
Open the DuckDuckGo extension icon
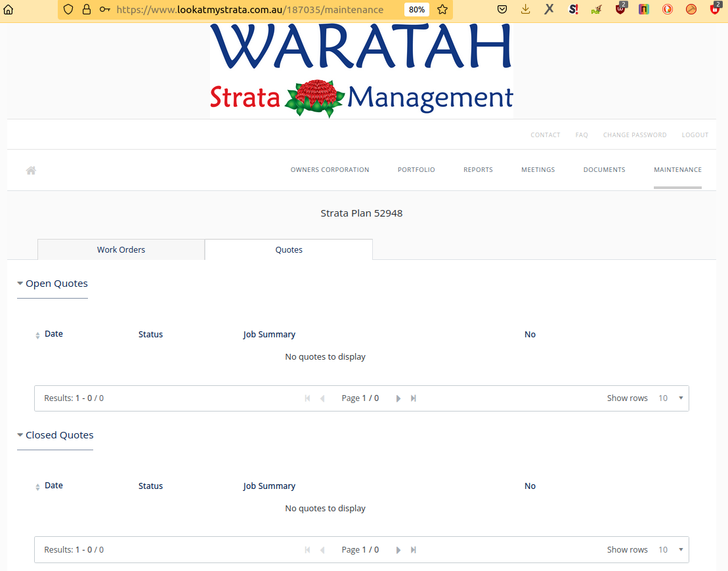click(x=668, y=9)
